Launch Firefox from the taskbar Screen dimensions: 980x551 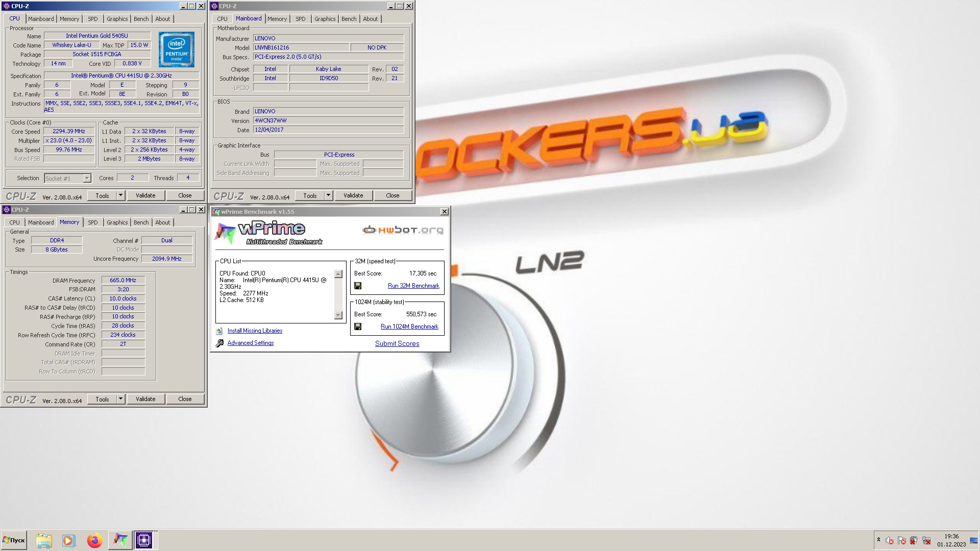click(x=94, y=540)
